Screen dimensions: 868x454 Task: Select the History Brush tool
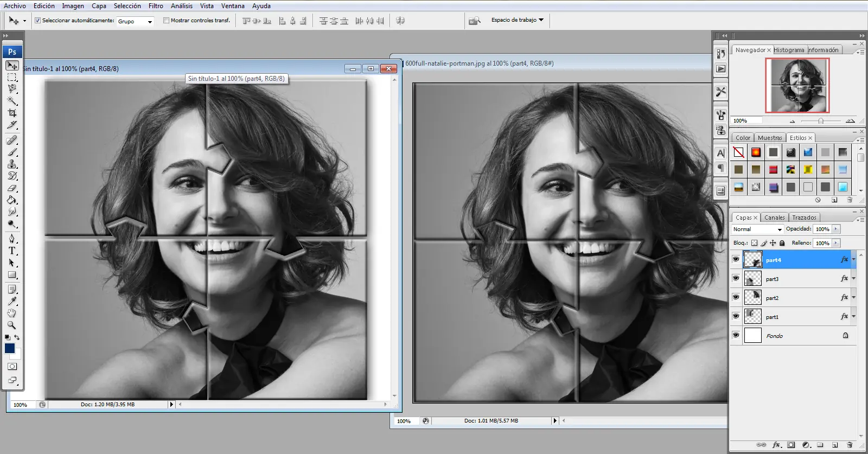point(12,176)
